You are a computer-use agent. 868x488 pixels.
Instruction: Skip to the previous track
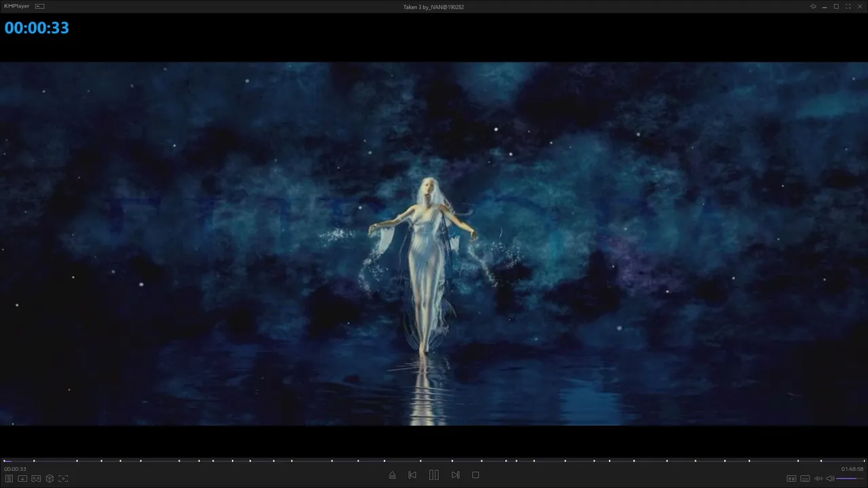pos(412,475)
